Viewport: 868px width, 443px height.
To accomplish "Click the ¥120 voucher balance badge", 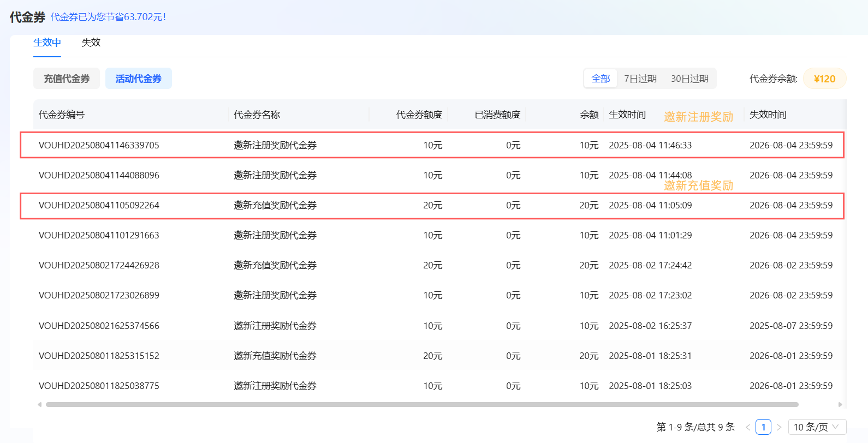I will point(824,79).
